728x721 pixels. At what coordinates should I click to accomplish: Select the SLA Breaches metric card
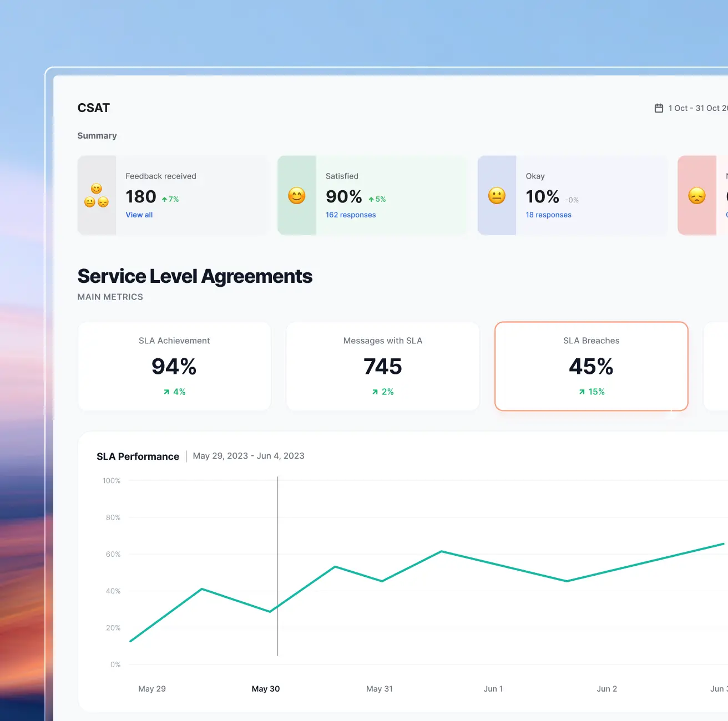[x=591, y=366]
